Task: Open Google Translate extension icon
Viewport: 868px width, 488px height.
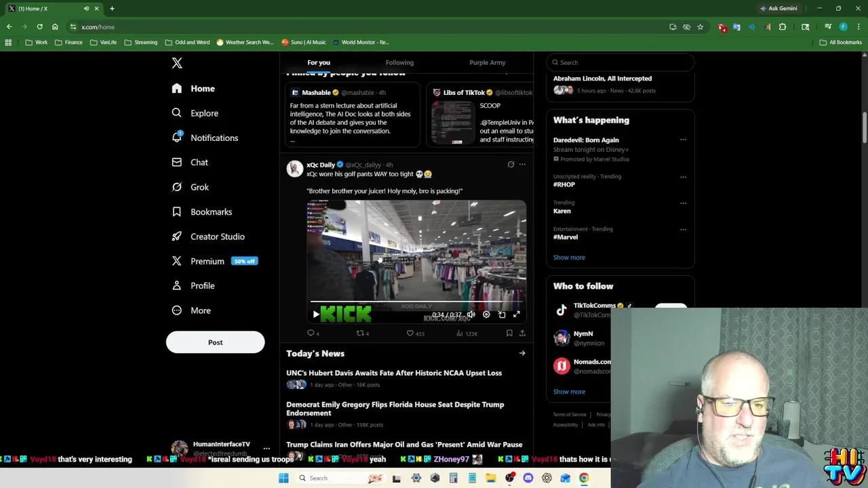Action: (736, 27)
